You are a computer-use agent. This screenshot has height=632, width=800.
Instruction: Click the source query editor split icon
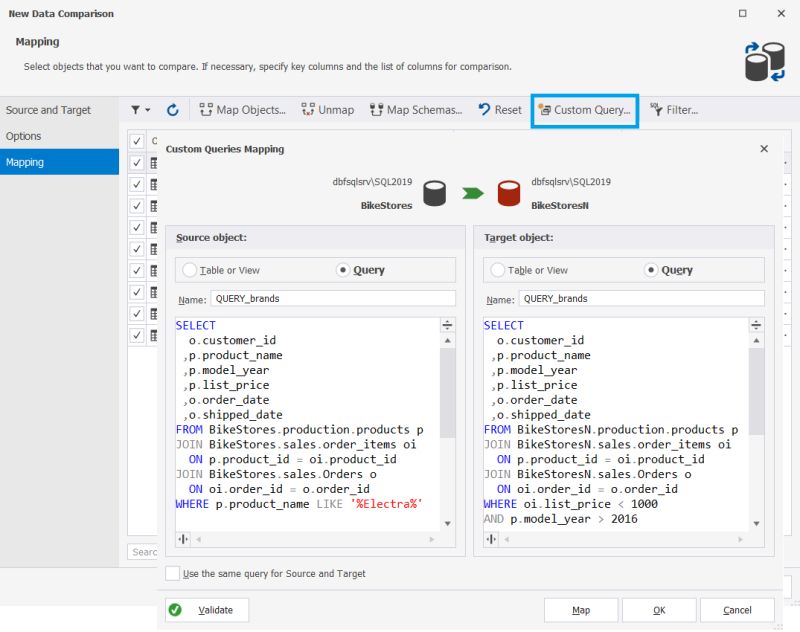coord(447,325)
